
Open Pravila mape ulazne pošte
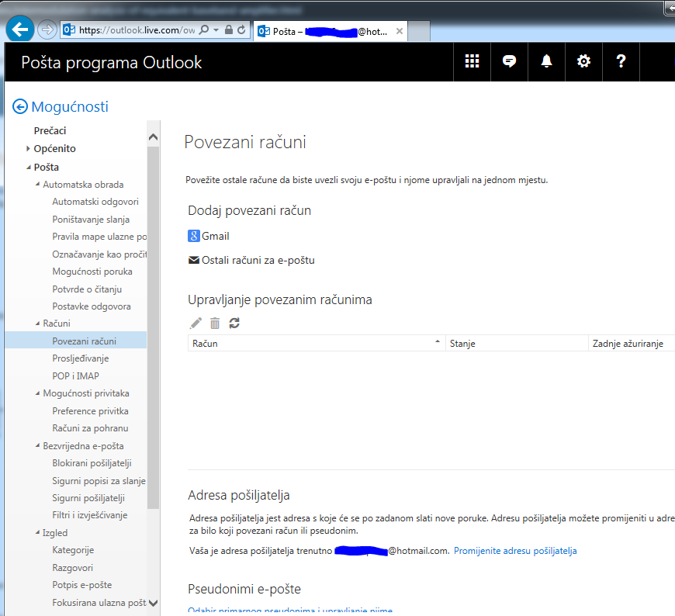click(x=99, y=237)
